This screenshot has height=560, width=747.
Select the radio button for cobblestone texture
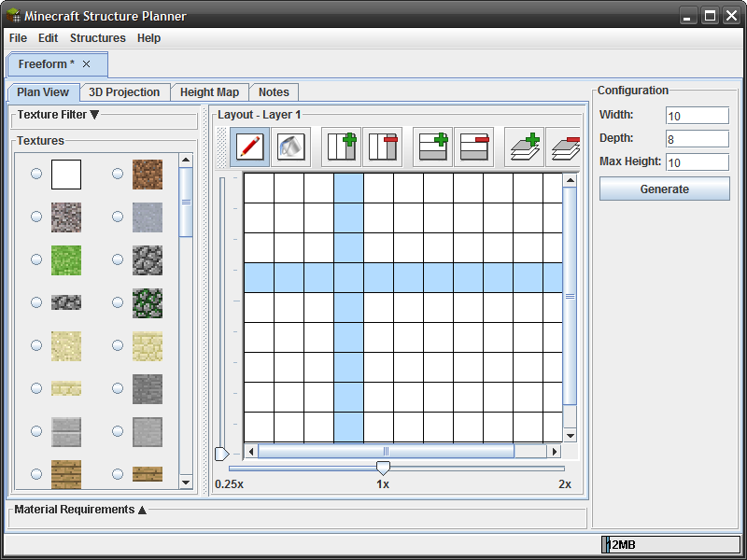[x=118, y=259]
